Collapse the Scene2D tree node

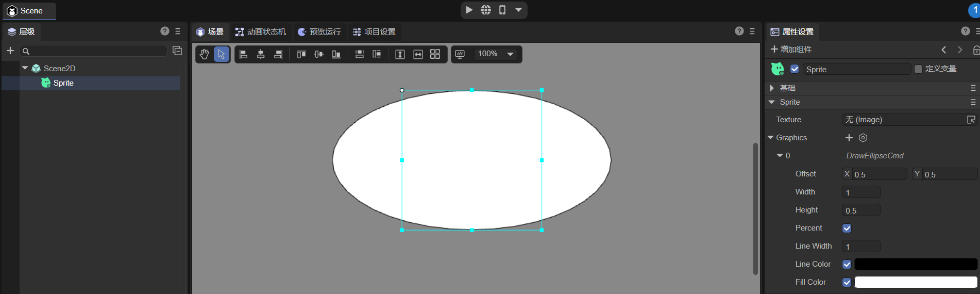click(25, 68)
